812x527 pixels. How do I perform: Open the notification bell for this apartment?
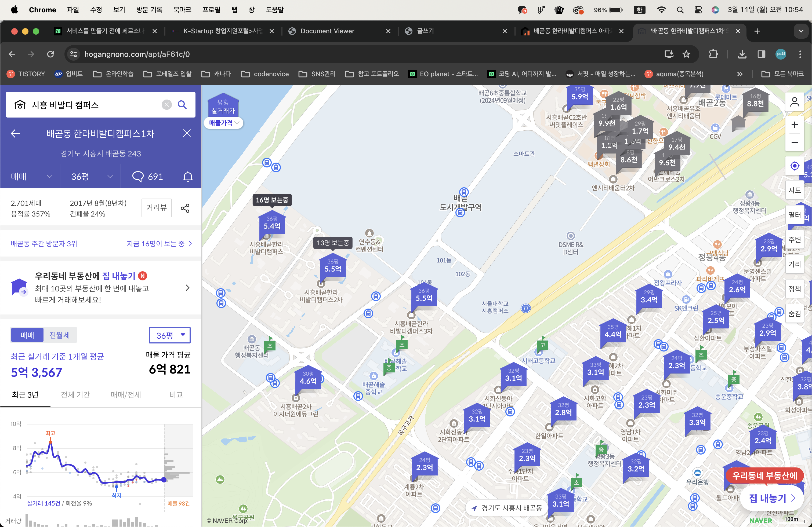click(188, 177)
